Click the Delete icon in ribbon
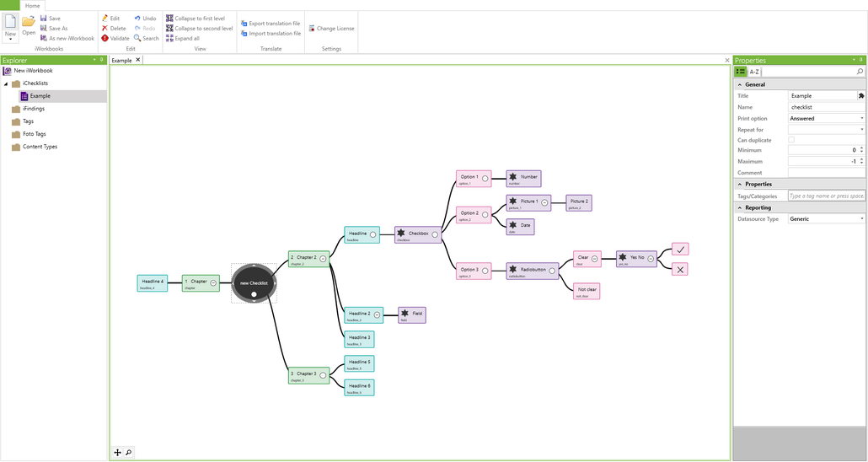This screenshot has width=868, height=462. [x=104, y=29]
